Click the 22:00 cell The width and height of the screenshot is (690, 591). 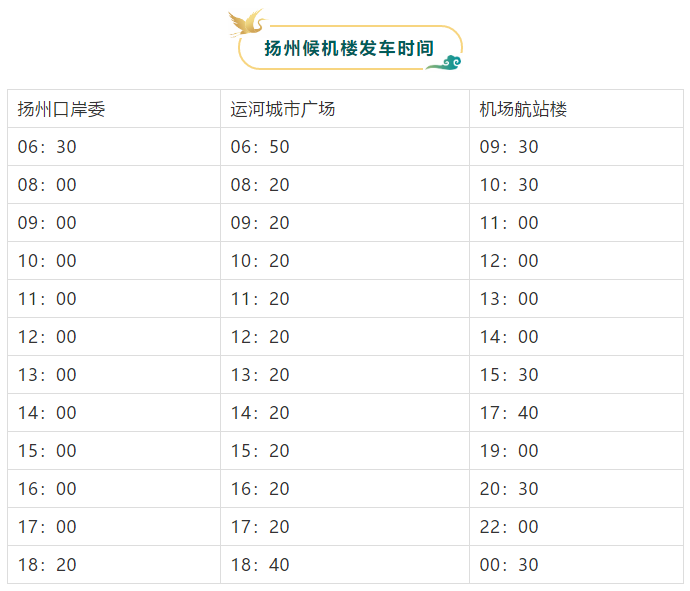click(x=576, y=527)
